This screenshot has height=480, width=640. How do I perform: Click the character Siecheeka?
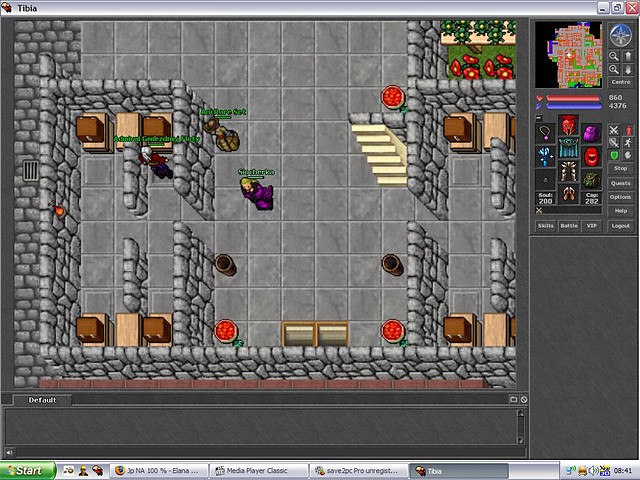coord(257,193)
